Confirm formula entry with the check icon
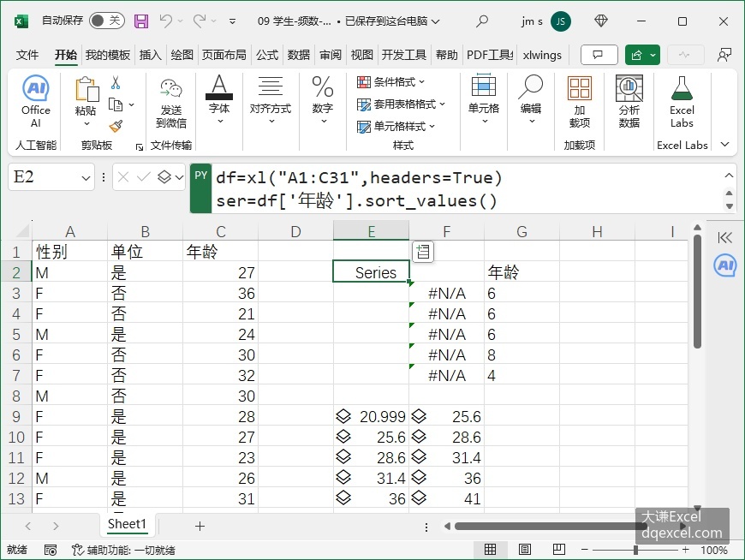745x560 pixels. 144,177
